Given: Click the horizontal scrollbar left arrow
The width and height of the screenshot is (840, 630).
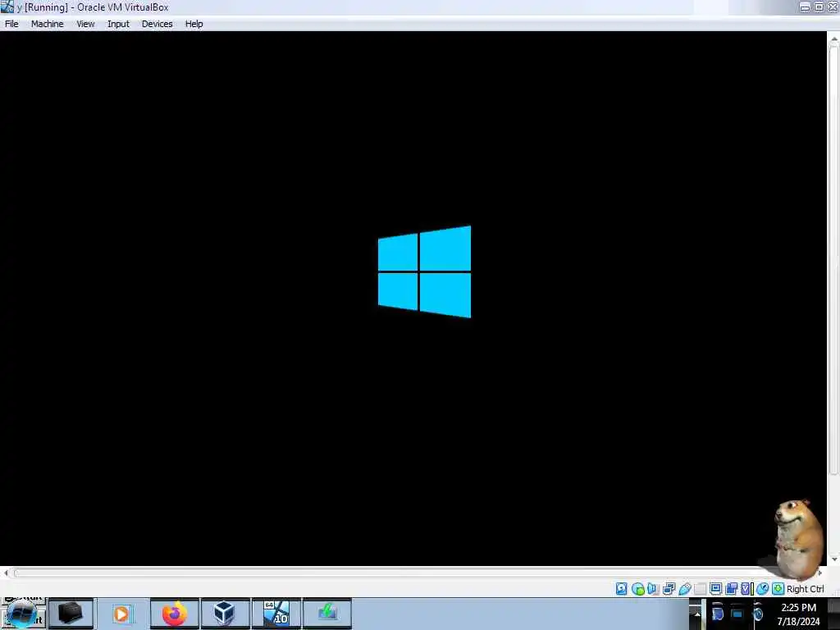Looking at the screenshot, I should 6,573.
